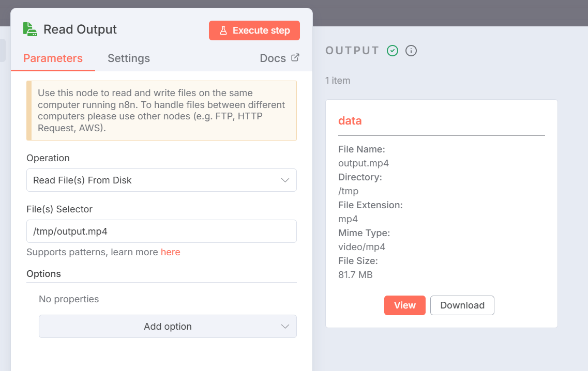588x371 pixels.
Task: Click the yellow notice about n8n files
Action: 161,111
